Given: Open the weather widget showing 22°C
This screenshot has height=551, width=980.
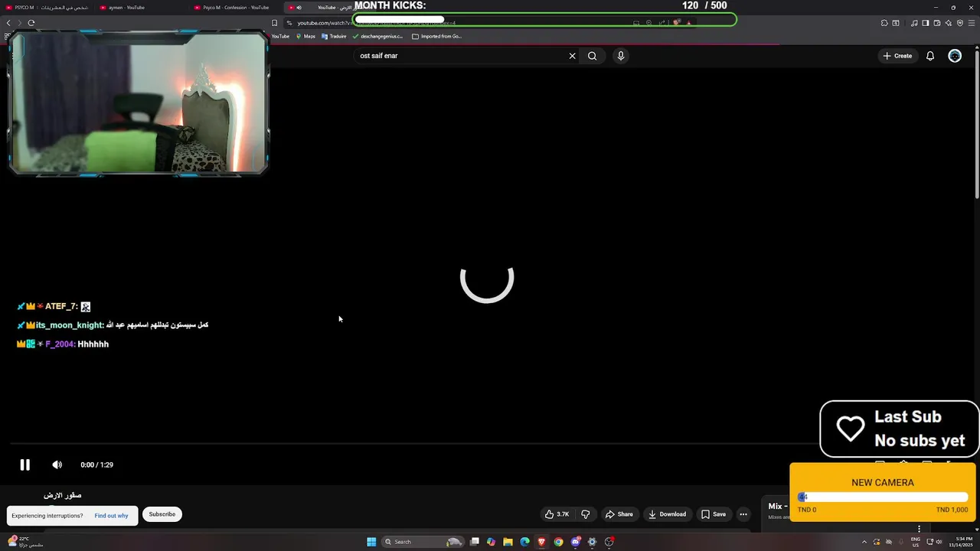Looking at the screenshot, I should pyautogui.click(x=24, y=541).
